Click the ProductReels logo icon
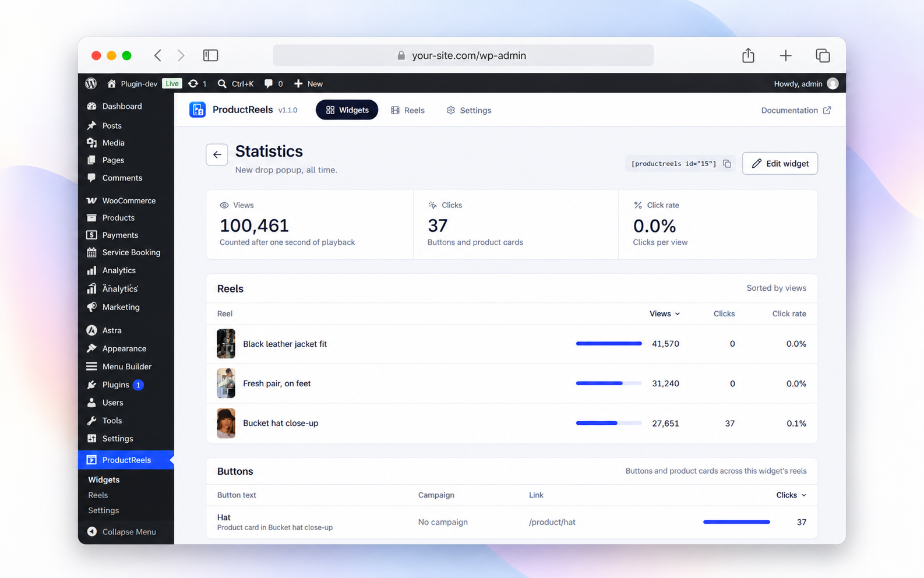The width and height of the screenshot is (924, 578). tap(198, 110)
